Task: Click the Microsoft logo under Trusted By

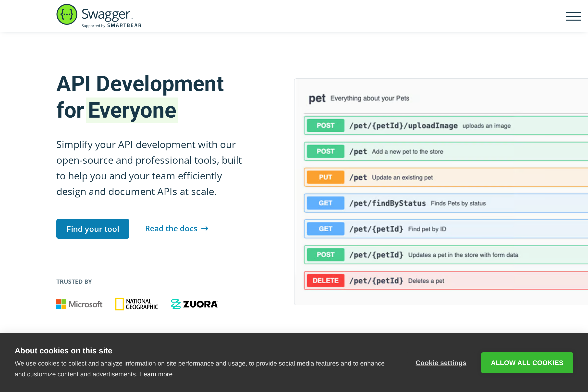Action: point(79,304)
